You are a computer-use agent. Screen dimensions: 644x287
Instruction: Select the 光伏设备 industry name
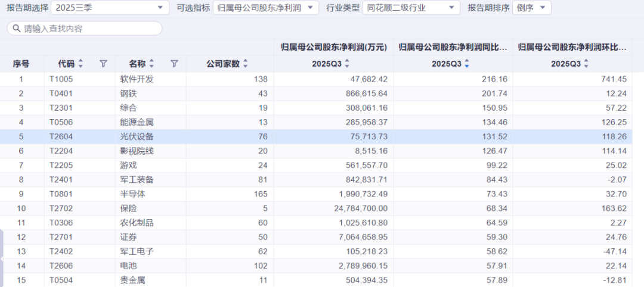click(137, 136)
